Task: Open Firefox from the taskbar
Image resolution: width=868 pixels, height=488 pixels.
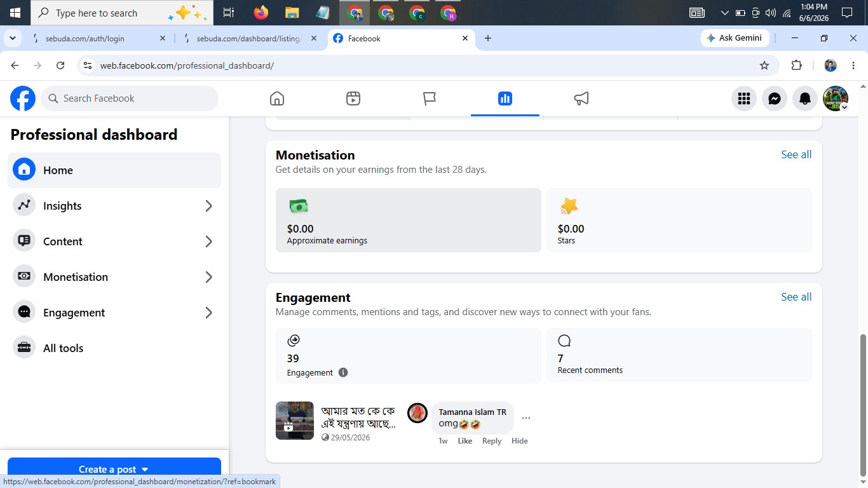Action: click(x=261, y=13)
